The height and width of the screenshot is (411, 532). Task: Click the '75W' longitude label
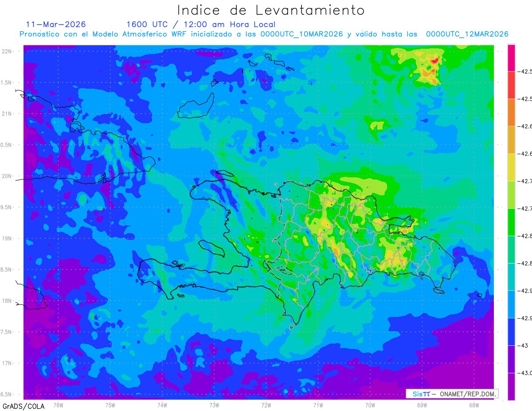coord(110,405)
